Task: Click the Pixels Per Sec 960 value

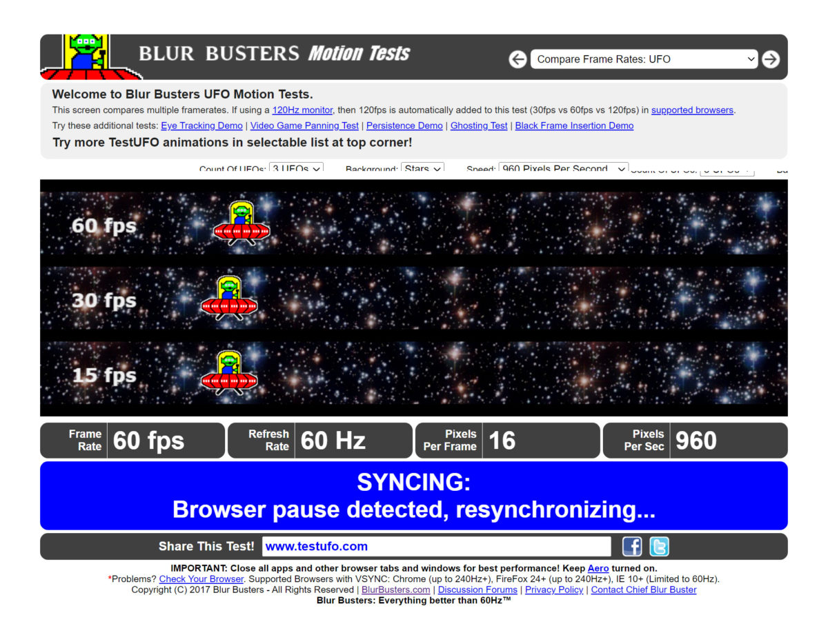Action: tap(695, 441)
